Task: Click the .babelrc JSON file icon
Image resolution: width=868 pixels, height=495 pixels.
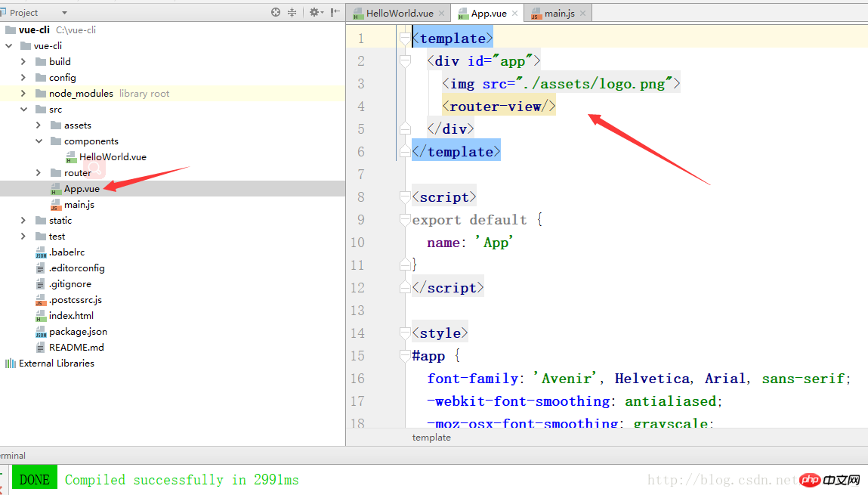Action: 41,253
